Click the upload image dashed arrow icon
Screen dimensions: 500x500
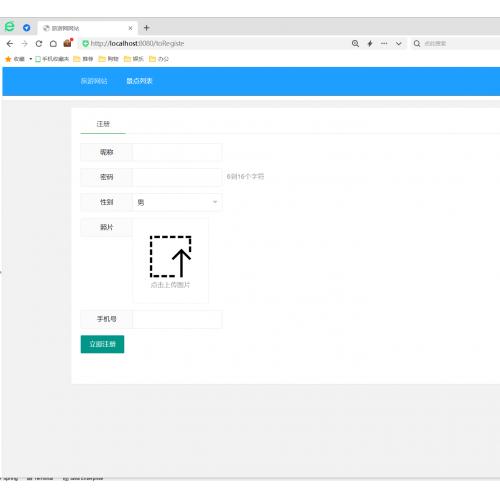(x=170, y=256)
